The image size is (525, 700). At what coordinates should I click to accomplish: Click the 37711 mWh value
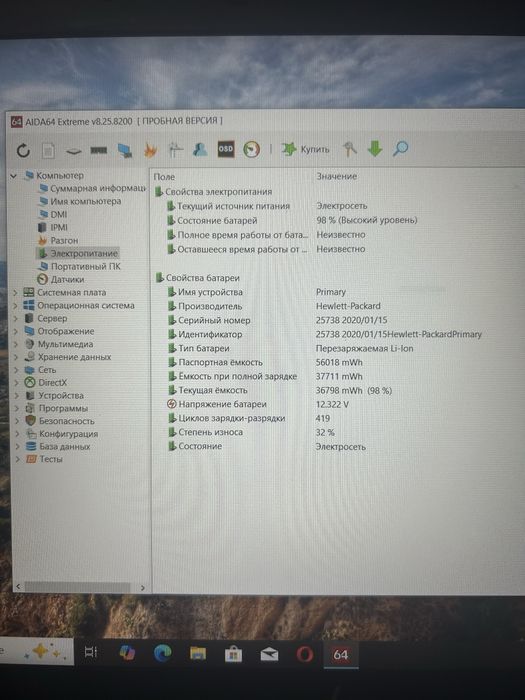pos(339,377)
